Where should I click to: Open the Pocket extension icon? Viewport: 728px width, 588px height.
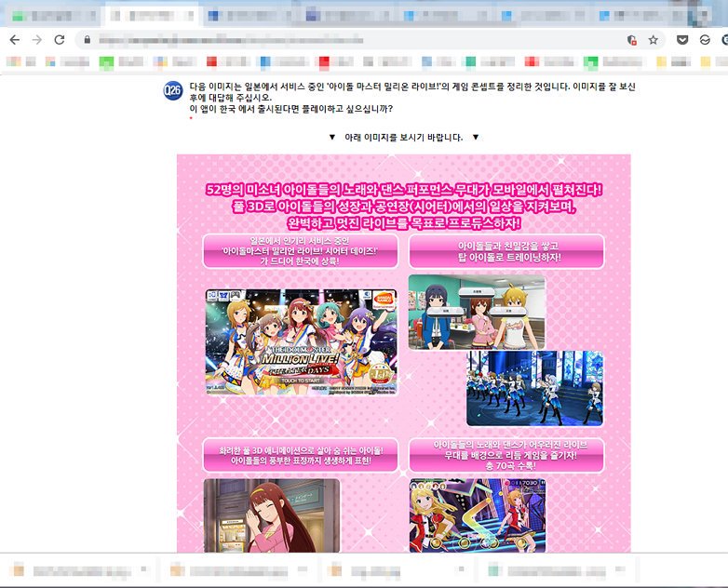click(x=682, y=40)
